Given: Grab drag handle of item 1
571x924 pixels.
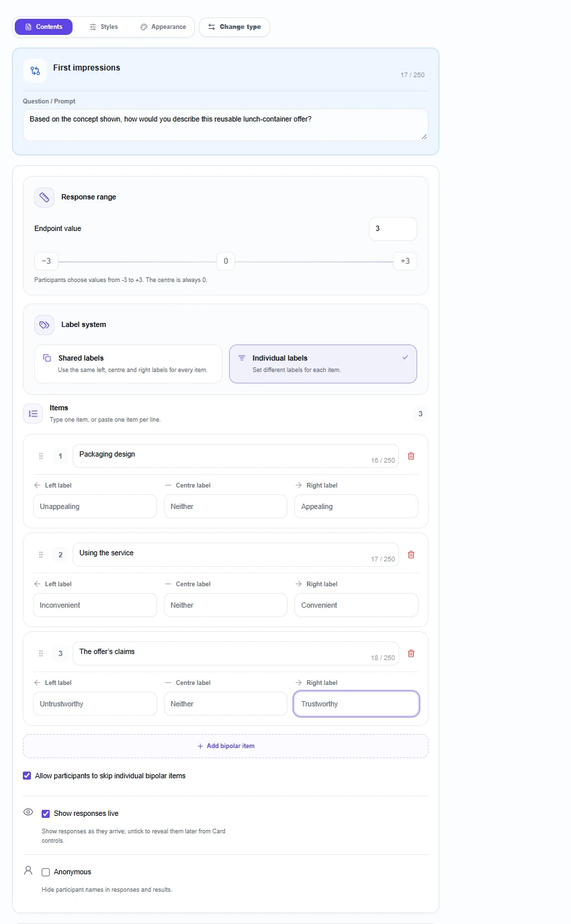Looking at the screenshot, I should (x=41, y=456).
